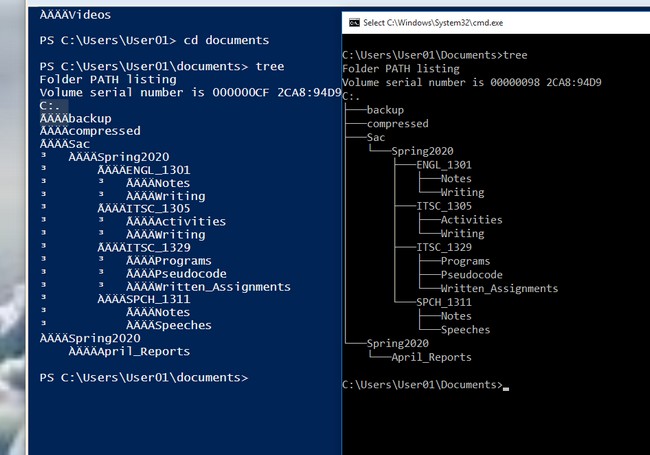Click SPCH_1311 in the cmd tree output

coord(444,302)
